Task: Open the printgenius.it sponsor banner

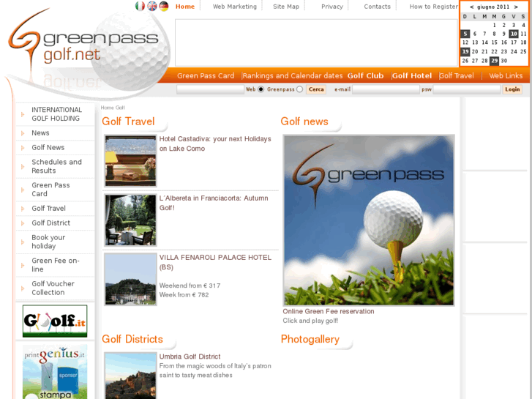Action: pos(55,372)
